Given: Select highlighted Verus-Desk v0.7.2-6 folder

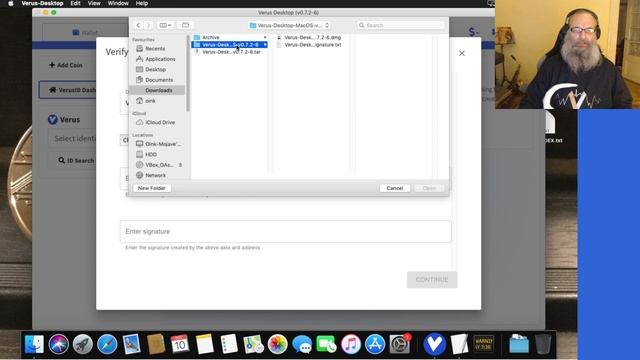Looking at the screenshot, I should point(230,45).
